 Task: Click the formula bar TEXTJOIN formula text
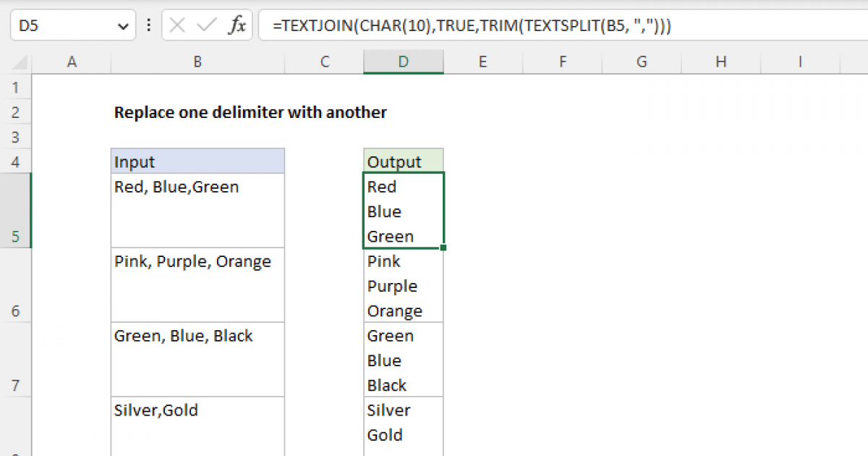click(472, 26)
